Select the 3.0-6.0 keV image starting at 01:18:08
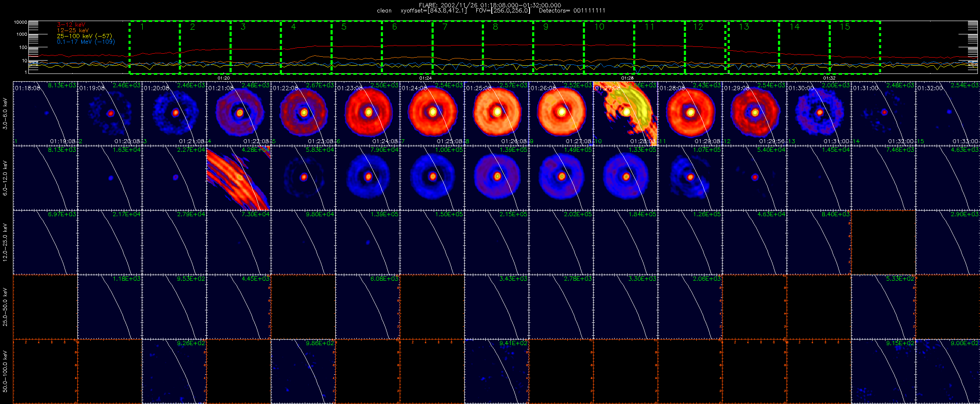Screen dimensions: 980x404 pos(45,113)
